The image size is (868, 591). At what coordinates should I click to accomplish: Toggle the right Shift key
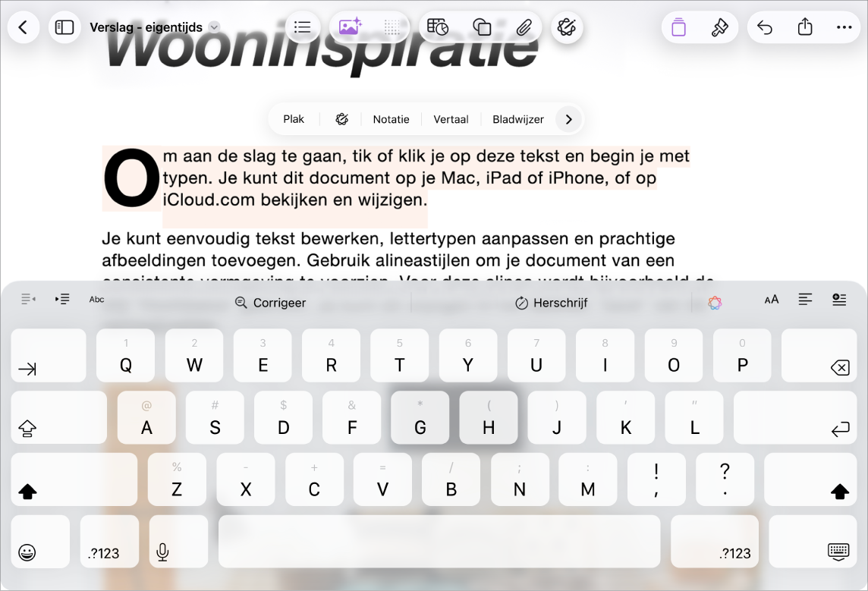tap(810, 479)
